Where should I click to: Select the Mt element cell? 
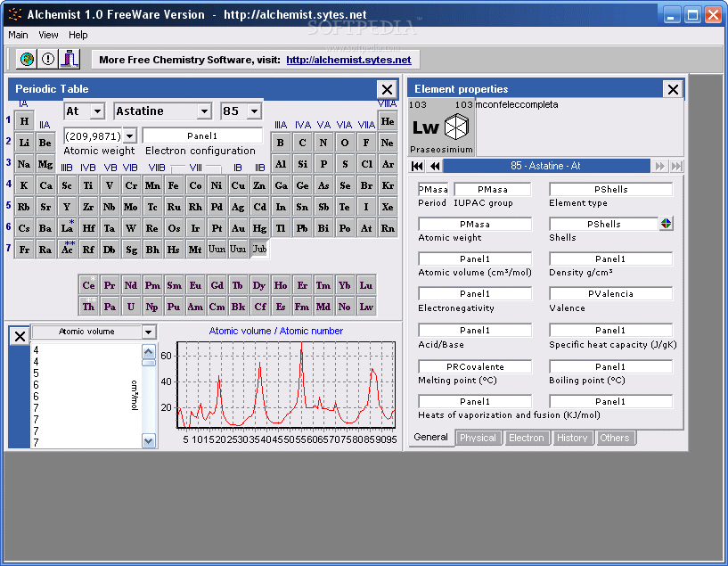[x=195, y=250]
